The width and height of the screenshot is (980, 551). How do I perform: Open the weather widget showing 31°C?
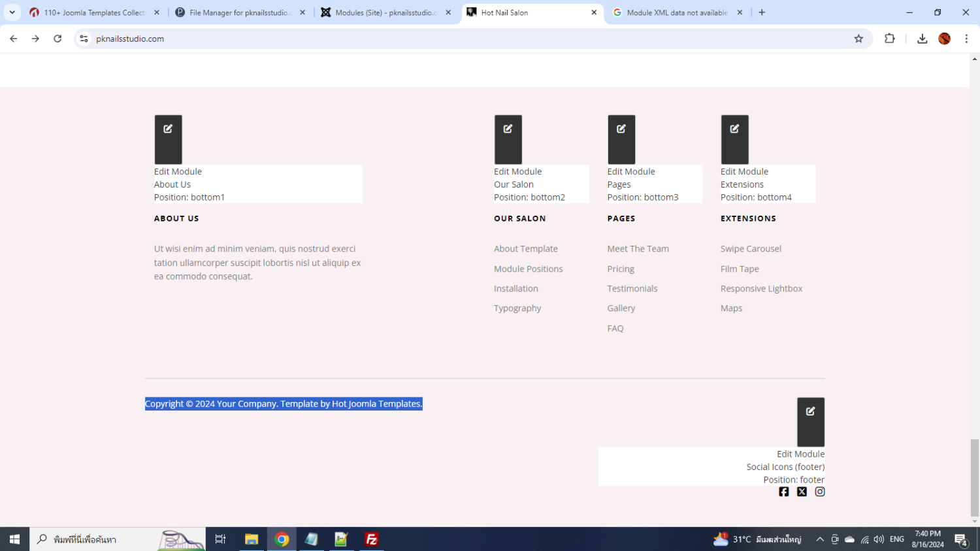[x=757, y=539]
